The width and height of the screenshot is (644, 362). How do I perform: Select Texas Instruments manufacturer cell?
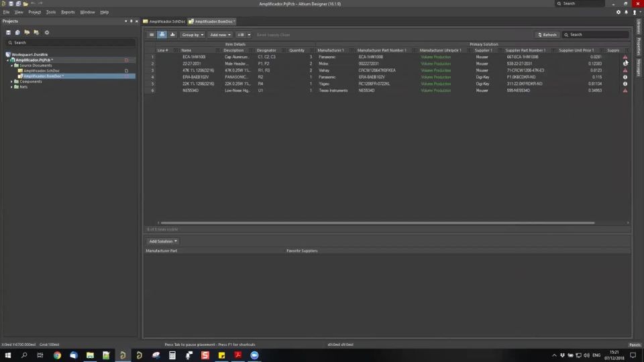tap(333, 90)
